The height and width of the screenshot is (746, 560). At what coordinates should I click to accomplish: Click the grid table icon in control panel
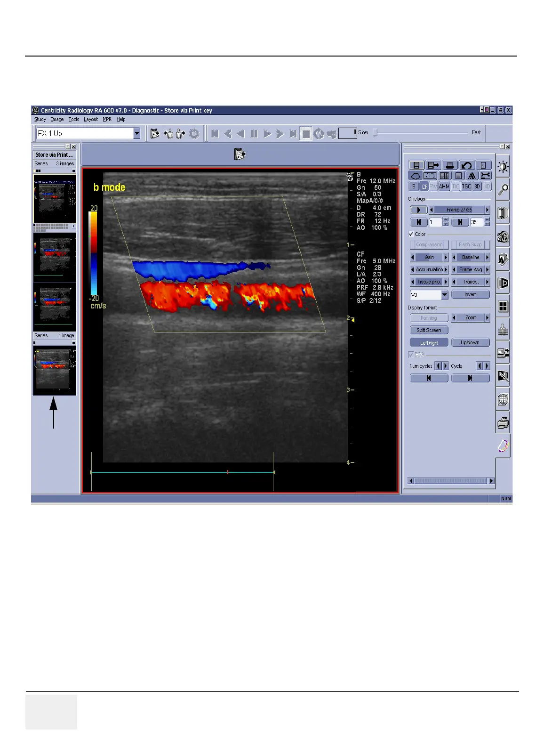point(444,176)
